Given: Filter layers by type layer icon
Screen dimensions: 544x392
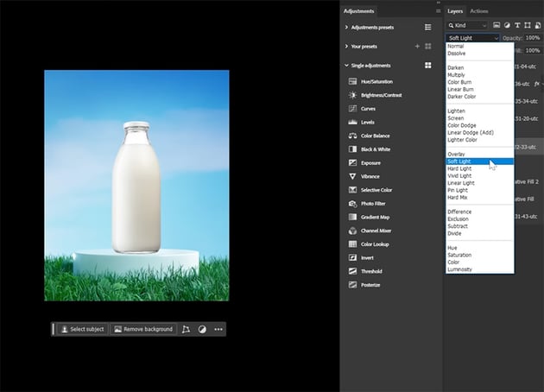Looking at the screenshot, I should 517,25.
